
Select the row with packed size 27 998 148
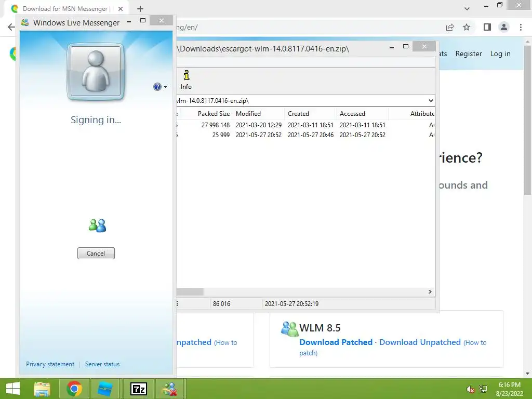[x=305, y=125]
